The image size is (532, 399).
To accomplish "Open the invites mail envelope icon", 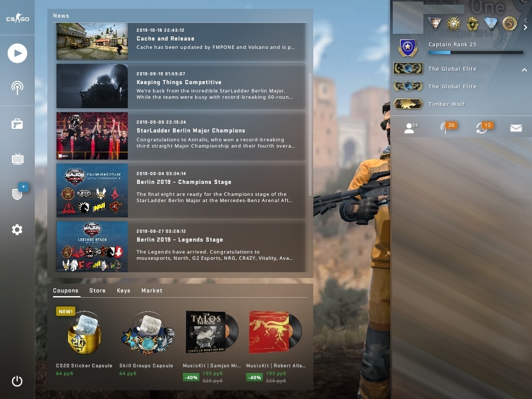I will [516, 128].
